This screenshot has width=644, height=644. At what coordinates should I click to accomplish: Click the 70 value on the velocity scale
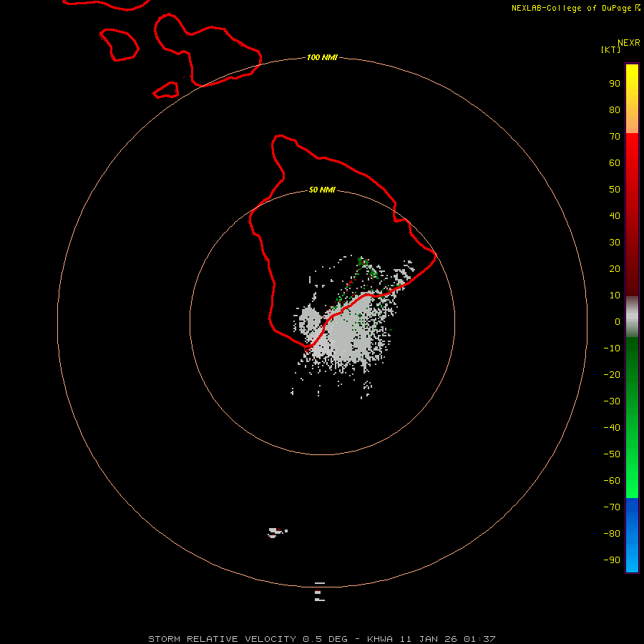click(615, 137)
